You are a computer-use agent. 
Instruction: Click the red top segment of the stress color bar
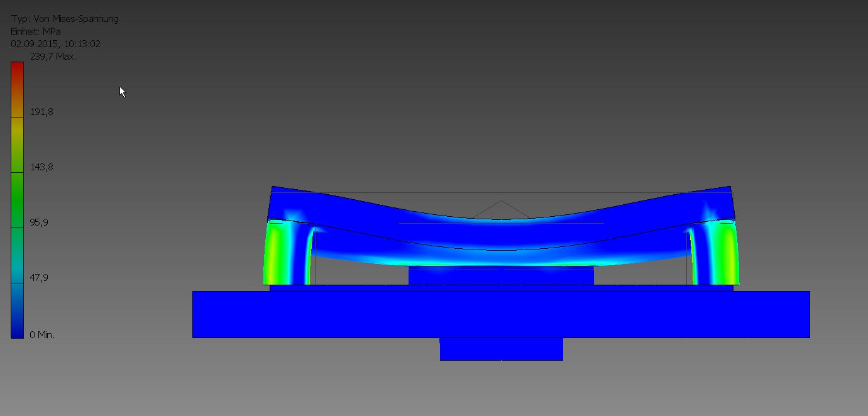(17, 89)
